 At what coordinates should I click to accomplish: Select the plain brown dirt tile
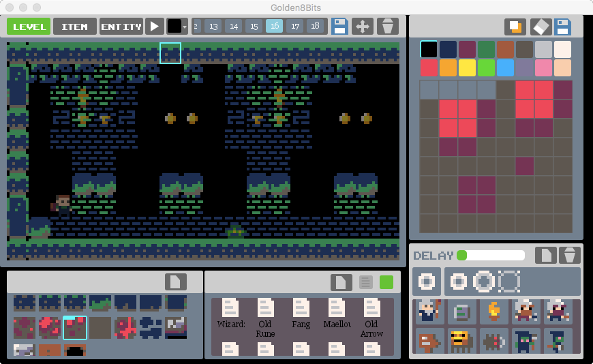pyautogui.click(x=100, y=328)
